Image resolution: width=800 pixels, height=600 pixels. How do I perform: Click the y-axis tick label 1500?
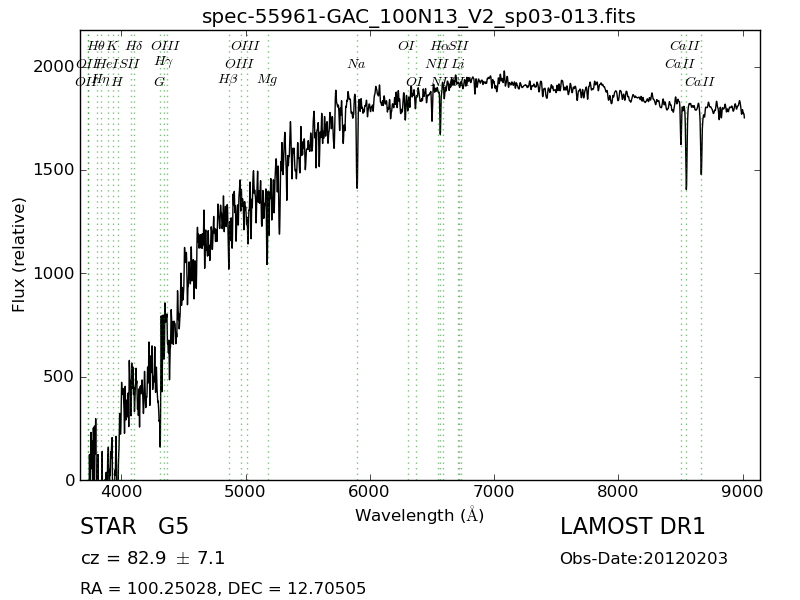point(54,170)
